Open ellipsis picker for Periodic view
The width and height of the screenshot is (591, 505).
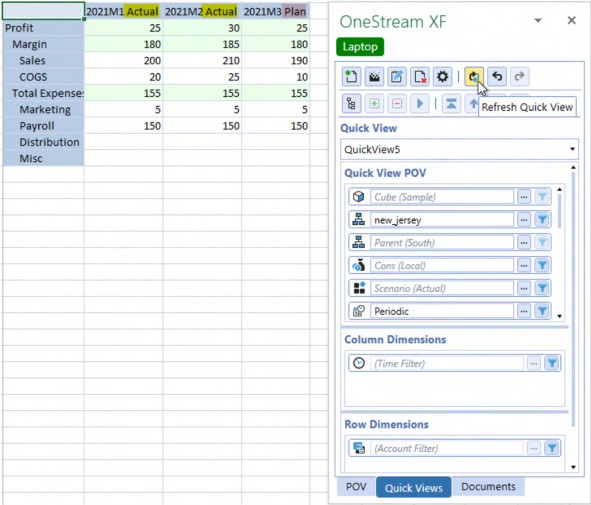(x=524, y=311)
